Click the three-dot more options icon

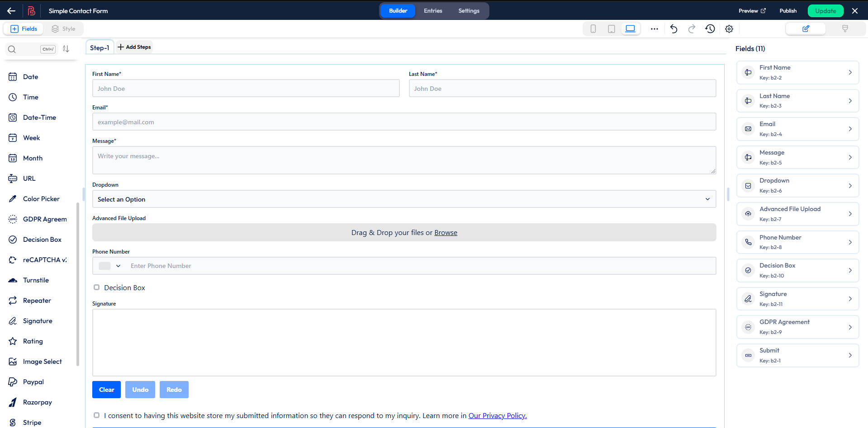(654, 29)
